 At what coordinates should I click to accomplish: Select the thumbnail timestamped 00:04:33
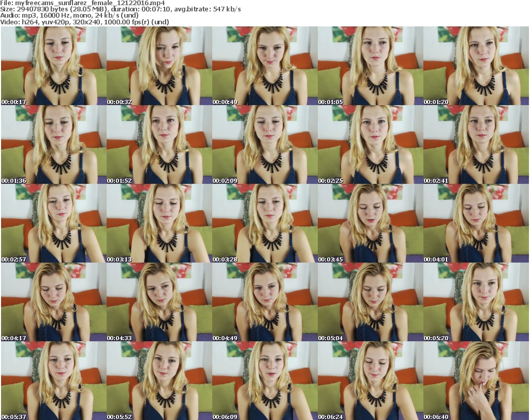coord(159,302)
